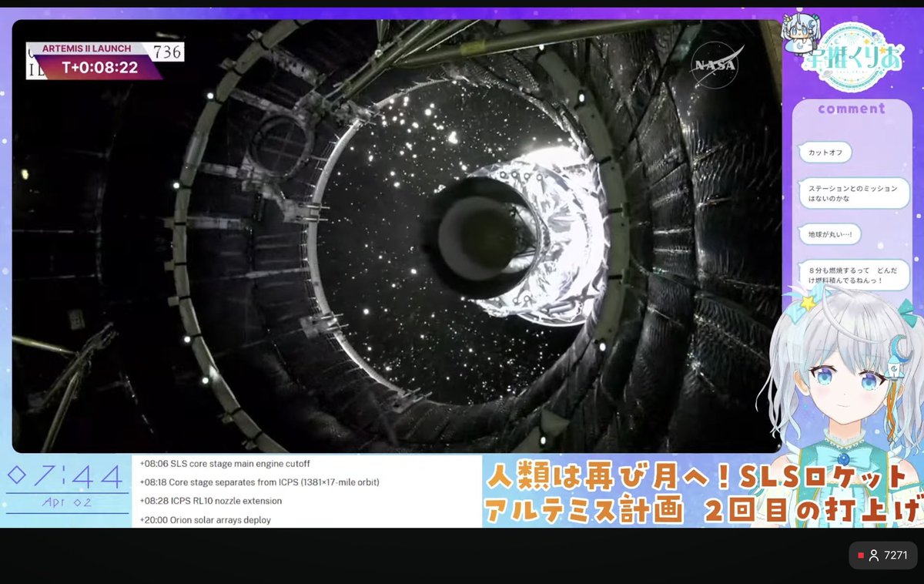Click the Orion solar arrays deploy line
Image resolution: width=924 pixels, height=584 pixels.
click(206, 520)
